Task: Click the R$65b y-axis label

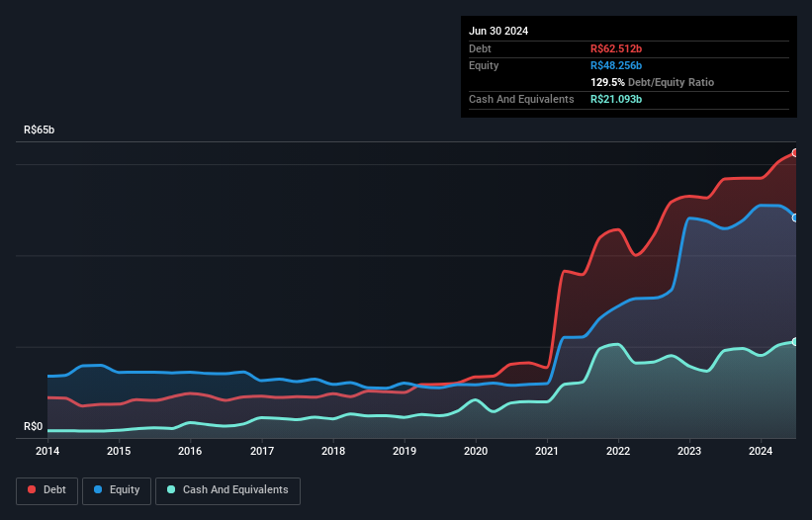Action: coord(39,130)
